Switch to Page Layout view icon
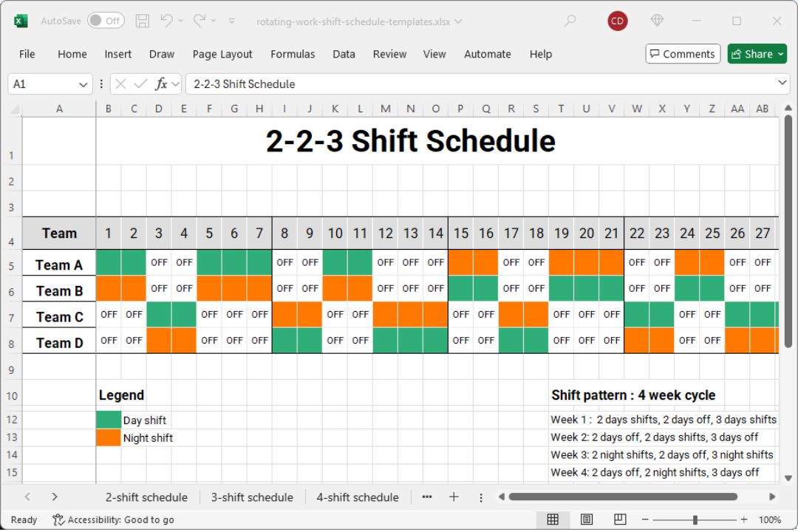Viewport: 798px width, 532px height. (587, 519)
